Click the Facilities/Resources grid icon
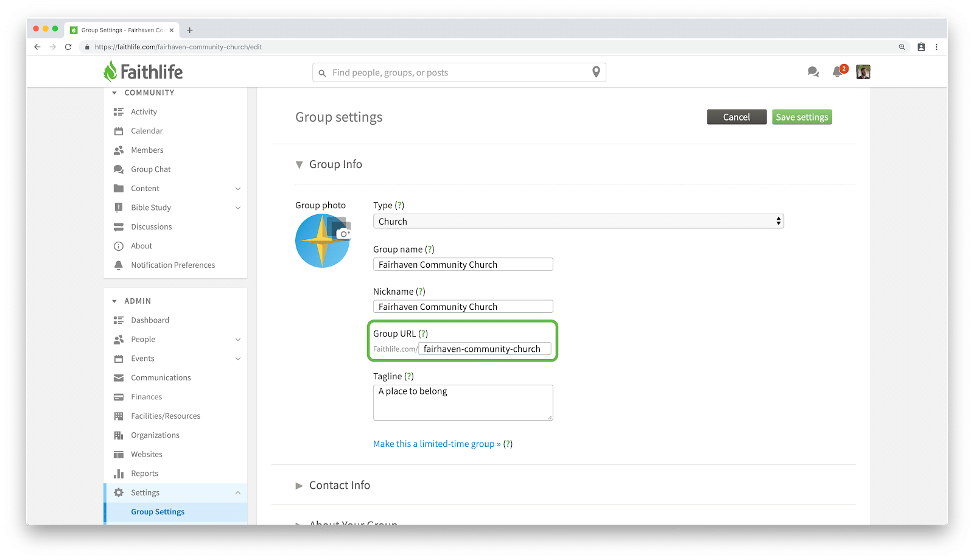Viewport: 974px width, 560px height. point(119,416)
